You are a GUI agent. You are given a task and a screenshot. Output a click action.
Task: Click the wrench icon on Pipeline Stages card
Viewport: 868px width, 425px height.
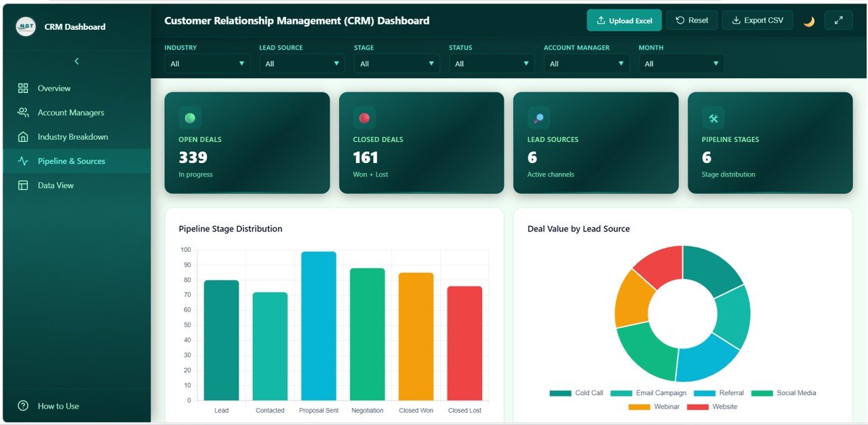click(x=713, y=117)
